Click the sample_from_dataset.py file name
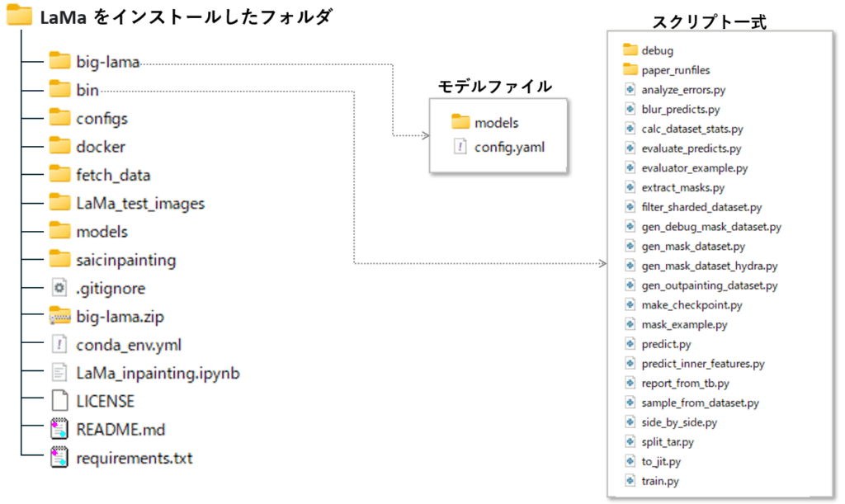 coord(700,403)
